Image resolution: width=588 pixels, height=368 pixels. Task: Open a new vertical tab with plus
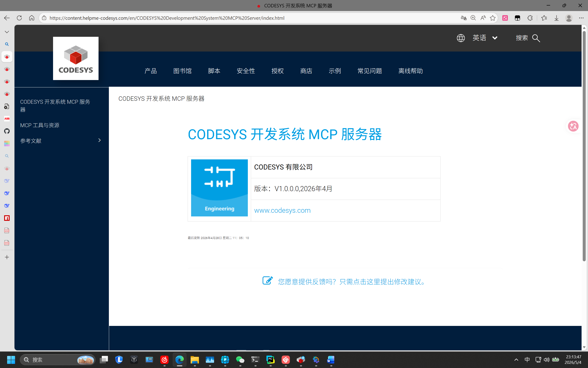7,257
